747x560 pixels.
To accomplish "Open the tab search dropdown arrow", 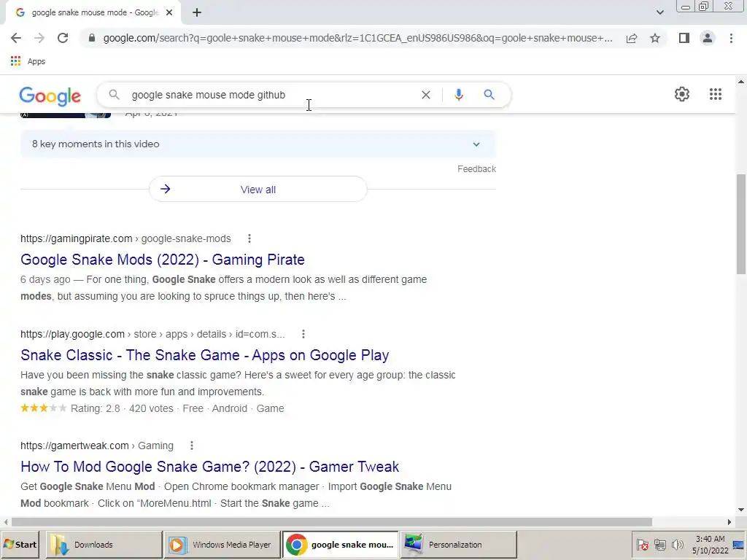I will click(x=659, y=12).
